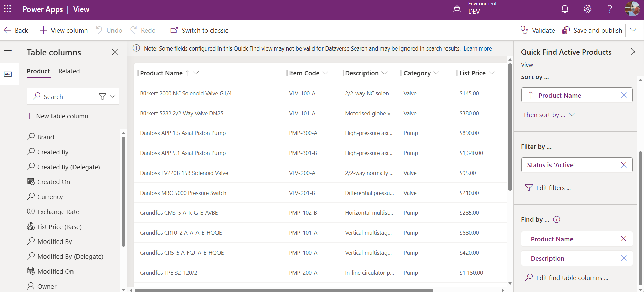Click the user profile avatar
The image size is (644, 292).
(x=632, y=9)
